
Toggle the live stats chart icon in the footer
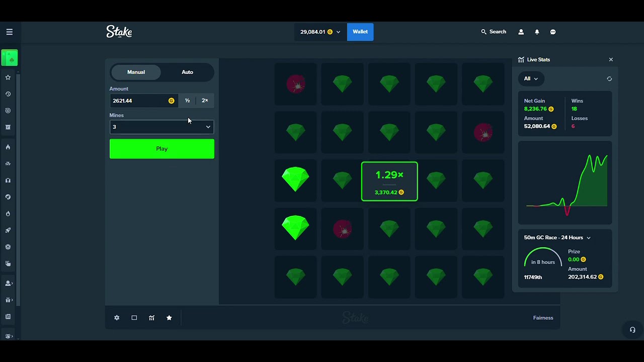151,318
